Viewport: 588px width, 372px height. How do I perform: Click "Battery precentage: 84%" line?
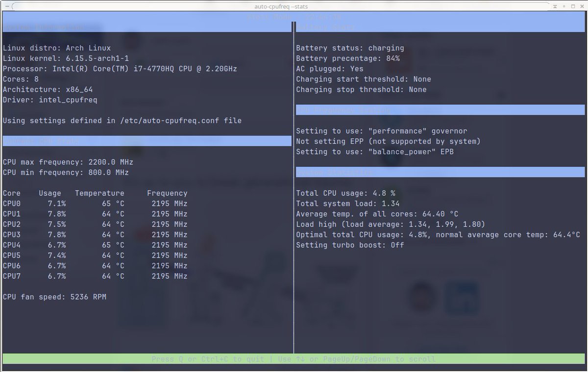(348, 58)
